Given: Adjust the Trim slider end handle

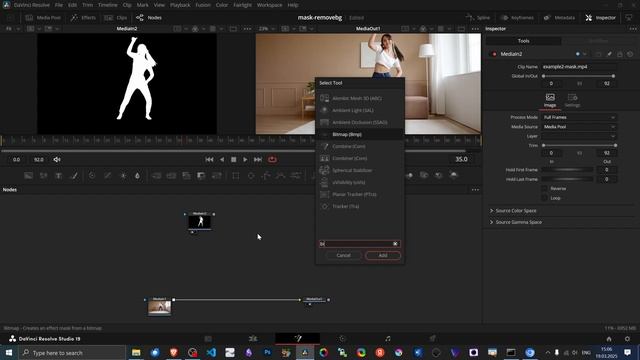Looking at the screenshot, I should point(615,145).
